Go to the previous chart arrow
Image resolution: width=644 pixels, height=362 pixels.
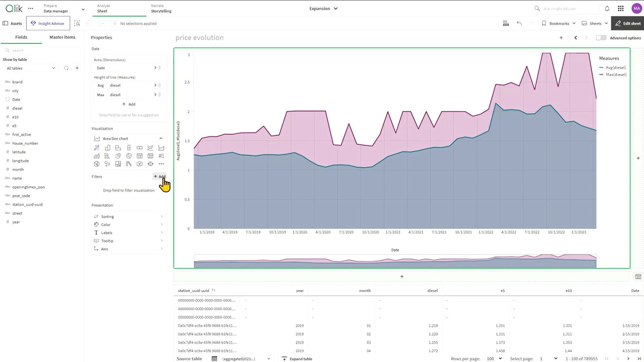(x=576, y=38)
